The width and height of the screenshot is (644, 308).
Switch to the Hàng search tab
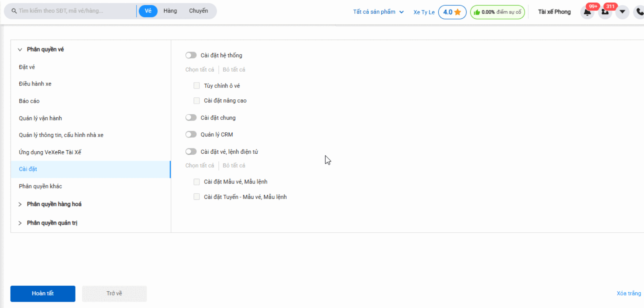click(x=170, y=11)
